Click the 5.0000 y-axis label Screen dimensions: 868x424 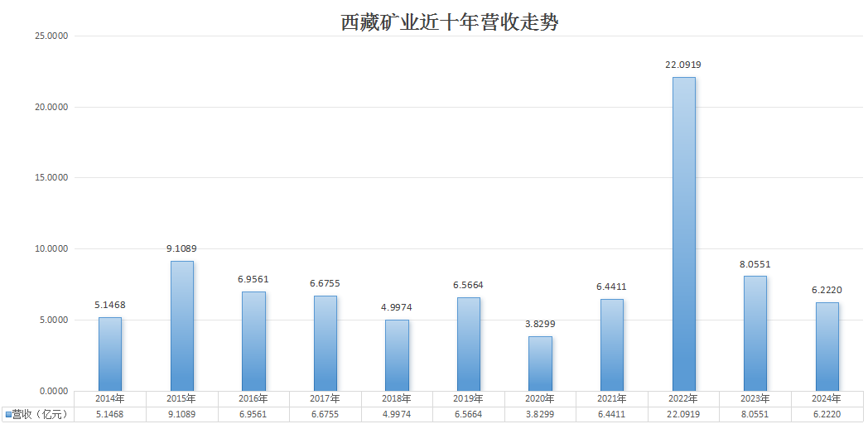(53, 320)
